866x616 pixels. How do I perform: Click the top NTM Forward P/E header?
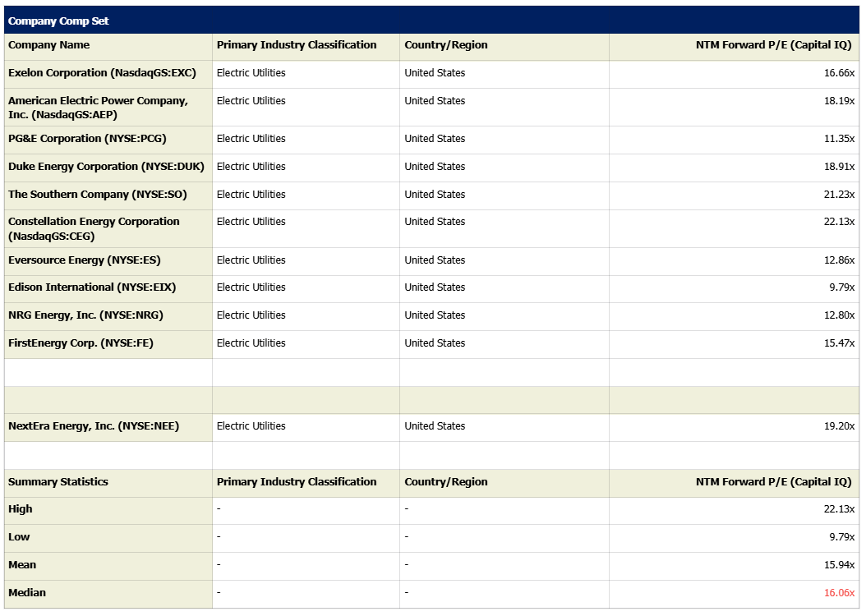pyautogui.click(x=773, y=45)
